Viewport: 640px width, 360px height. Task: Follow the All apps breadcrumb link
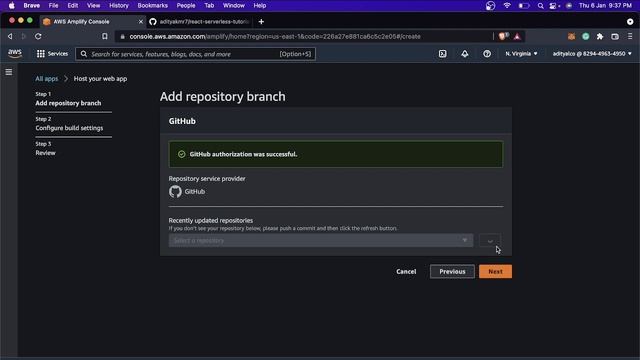point(47,79)
